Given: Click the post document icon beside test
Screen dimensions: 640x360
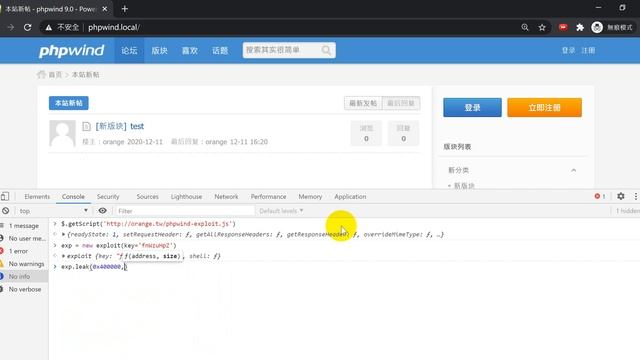Looking at the screenshot, I should 86,127.
